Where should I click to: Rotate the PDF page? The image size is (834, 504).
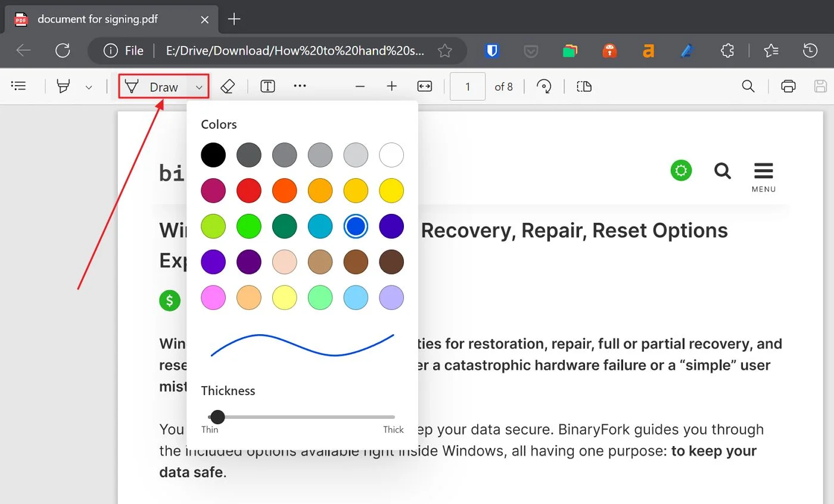[x=544, y=86]
